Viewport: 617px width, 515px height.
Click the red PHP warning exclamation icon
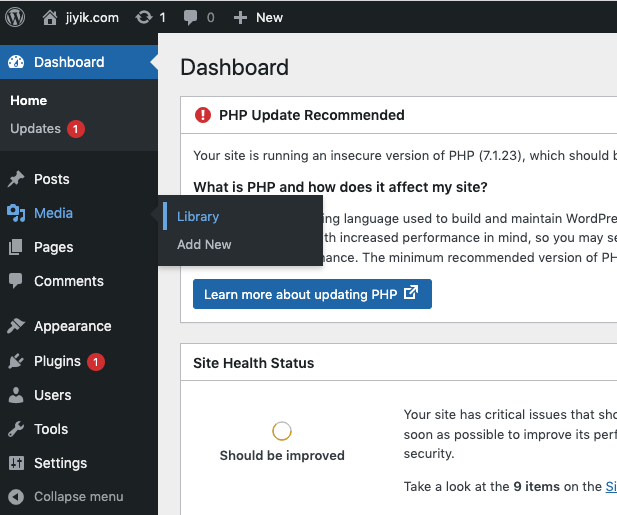(x=203, y=115)
